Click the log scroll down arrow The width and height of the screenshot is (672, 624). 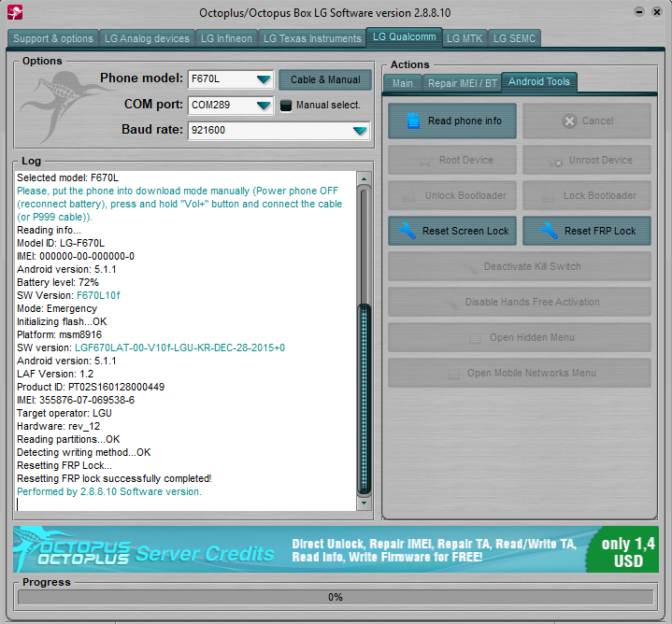[364, 503]
